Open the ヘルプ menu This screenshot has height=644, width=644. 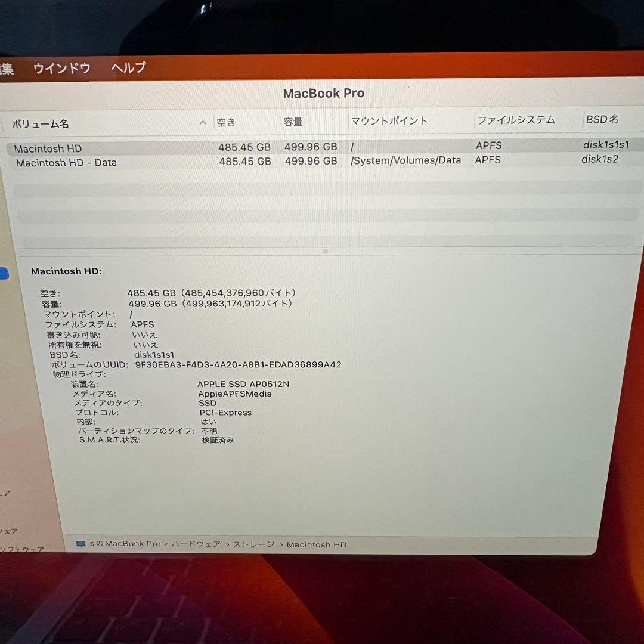[x=128, y=68]
